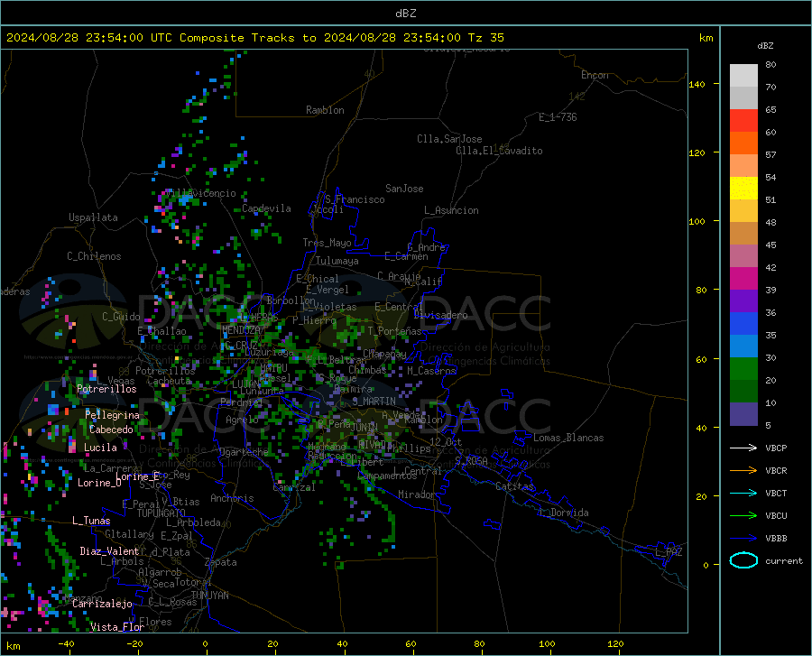
Task: Click the 12_Oct label
Action: pos(446,441)
